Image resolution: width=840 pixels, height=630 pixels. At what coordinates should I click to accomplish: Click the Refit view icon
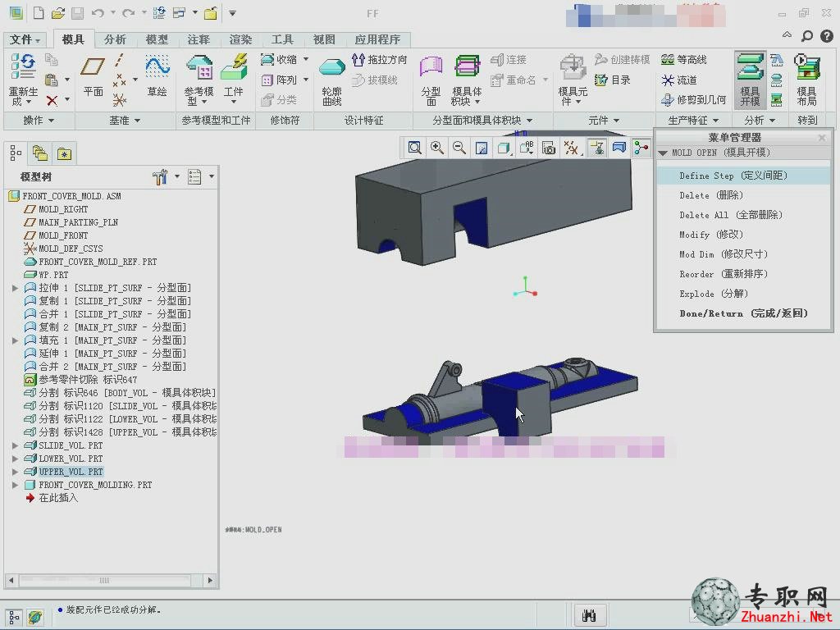click(x=414, y=148)
